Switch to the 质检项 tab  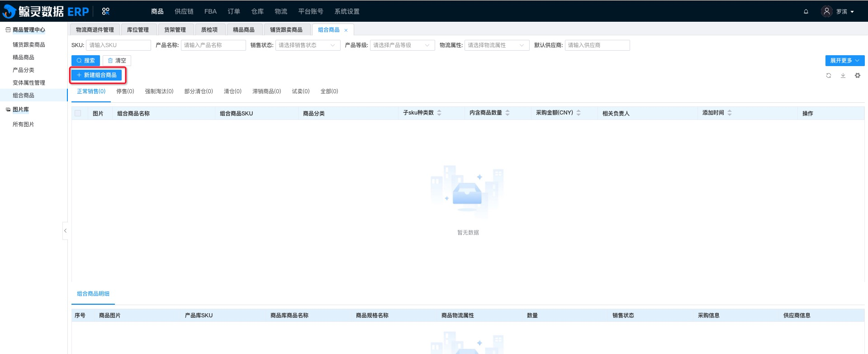209,30
